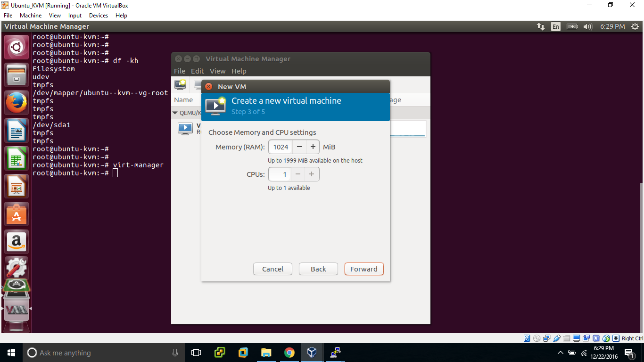Click the Memory RAM value field
This screenshot has width=644, height=362.
click(281, 147)
